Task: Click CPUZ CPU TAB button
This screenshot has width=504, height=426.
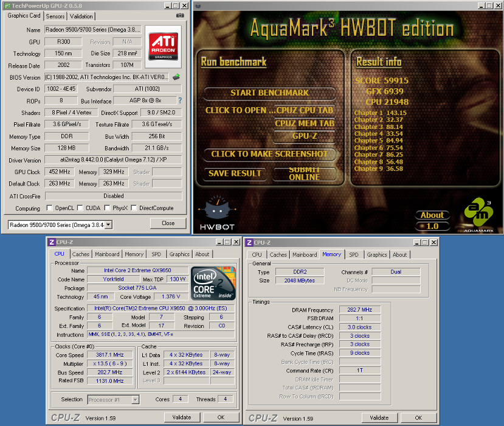Action: [305, 110]
